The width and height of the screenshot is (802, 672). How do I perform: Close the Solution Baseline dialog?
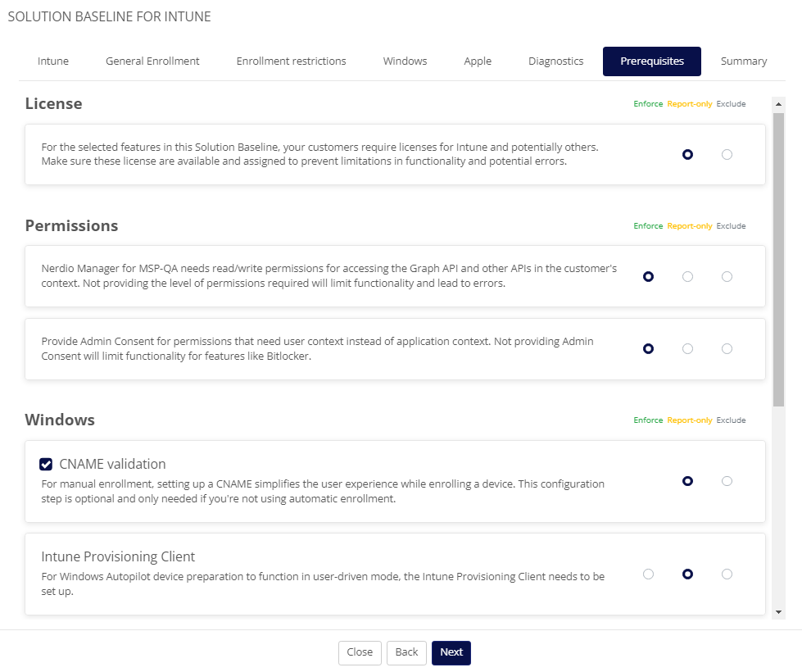[360, 652]
